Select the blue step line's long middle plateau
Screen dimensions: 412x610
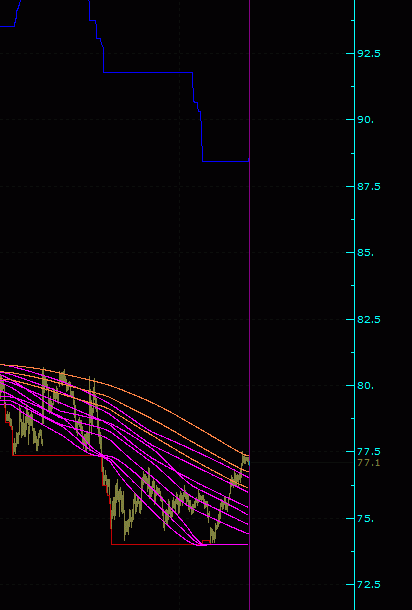click(x=148, y=72)
